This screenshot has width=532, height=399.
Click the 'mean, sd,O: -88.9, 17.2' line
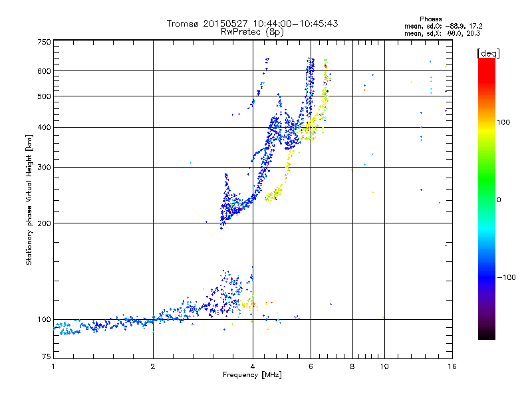coord(443,26)
